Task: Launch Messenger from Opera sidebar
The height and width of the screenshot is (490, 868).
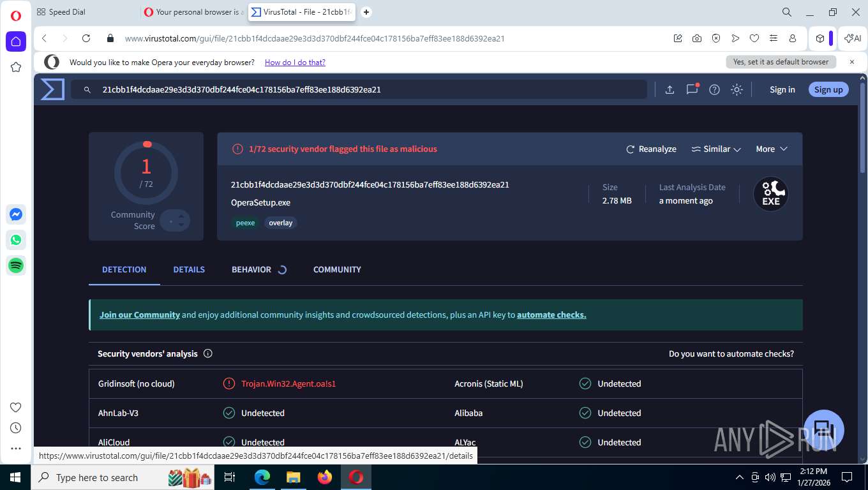Action: [x=16, y=214]
